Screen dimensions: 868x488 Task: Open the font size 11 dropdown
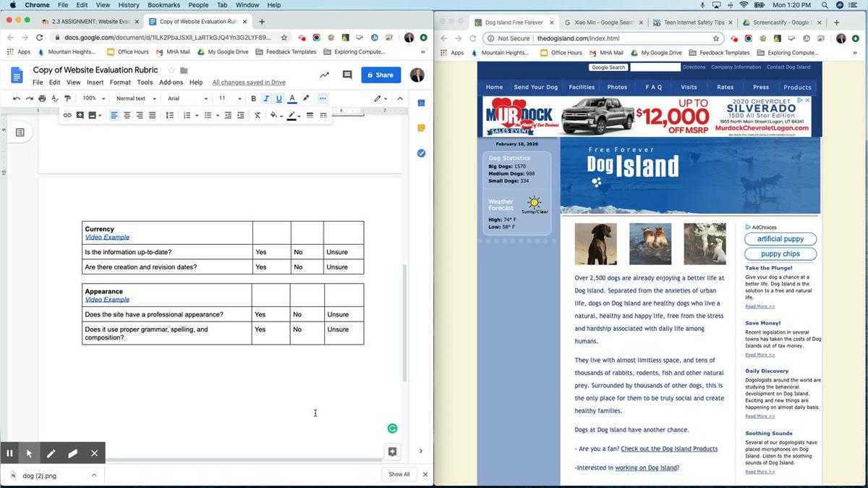pyautogui.click(x=230, y=98)
